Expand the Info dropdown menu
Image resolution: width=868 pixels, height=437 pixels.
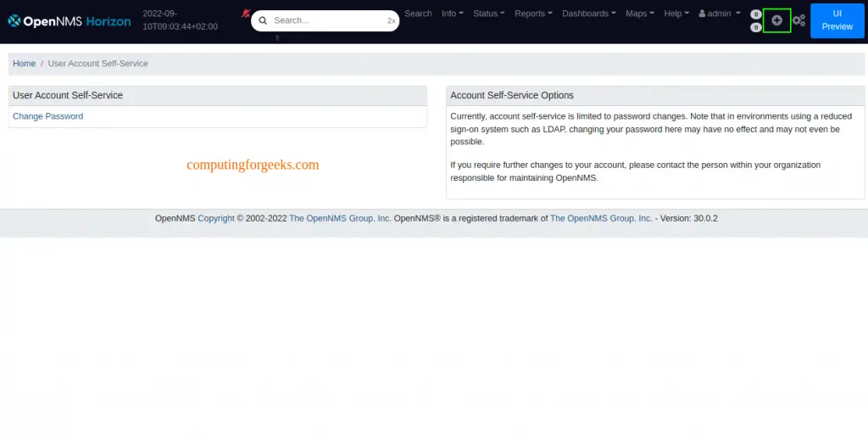click(453, 14)
